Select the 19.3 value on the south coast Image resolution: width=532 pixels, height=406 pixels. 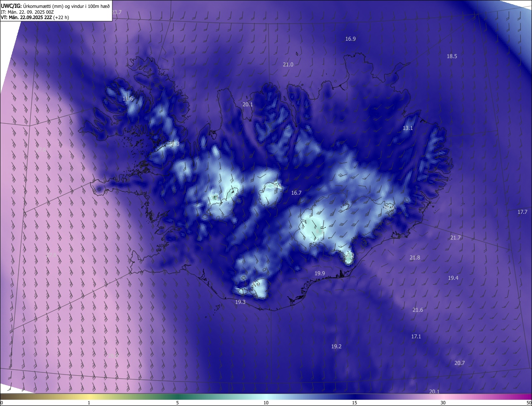click(240, 302)
